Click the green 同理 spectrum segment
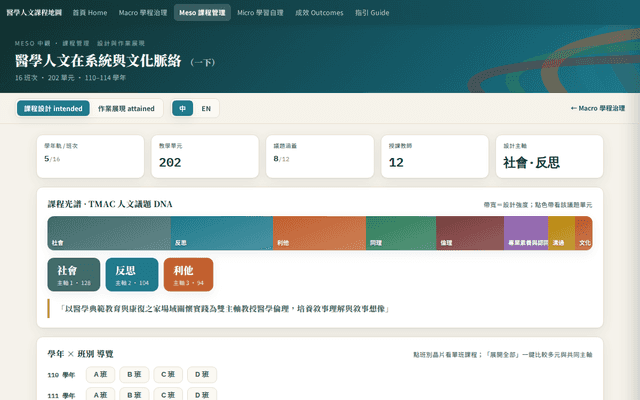 tap(401, 233)
